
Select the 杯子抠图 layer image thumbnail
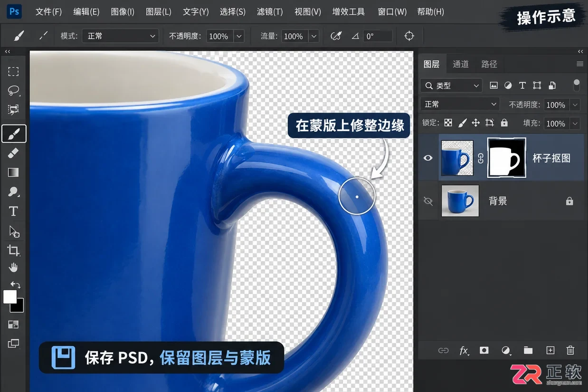(457, 158)
